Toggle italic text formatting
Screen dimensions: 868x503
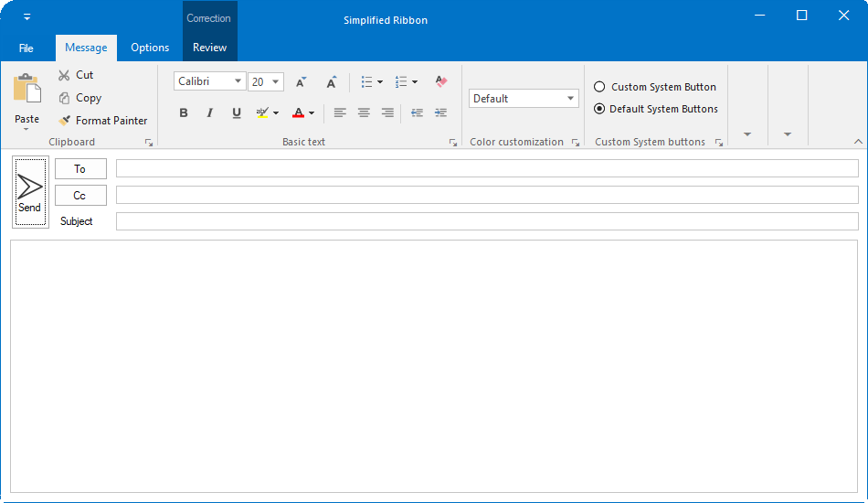point(209,112)
